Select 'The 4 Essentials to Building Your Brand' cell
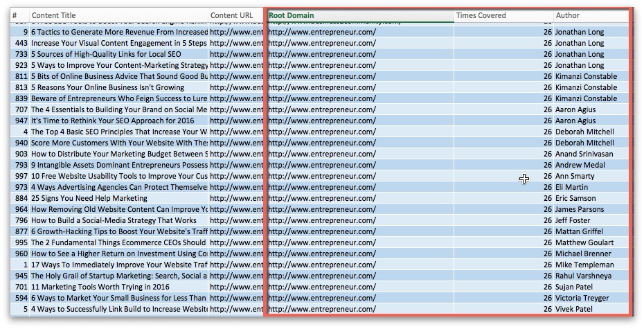Screen dimensions: 644x329 [118, 109]
